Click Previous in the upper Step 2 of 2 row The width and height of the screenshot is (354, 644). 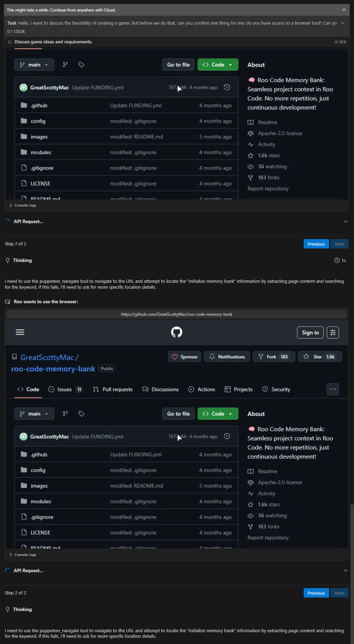pos(316,244)
